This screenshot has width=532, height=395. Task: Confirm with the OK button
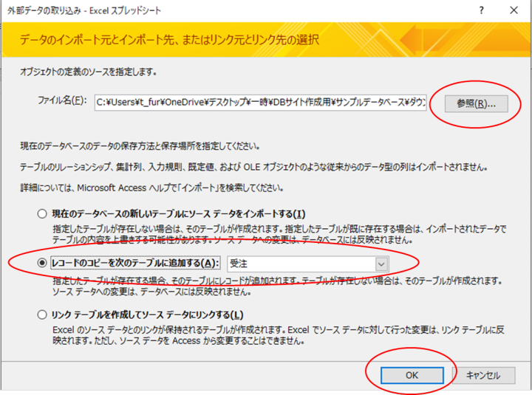click(x=412, y=375)
